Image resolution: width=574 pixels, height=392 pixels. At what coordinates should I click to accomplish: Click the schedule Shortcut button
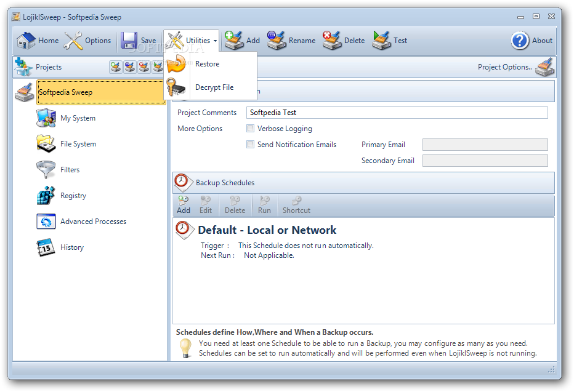[296, 205]
